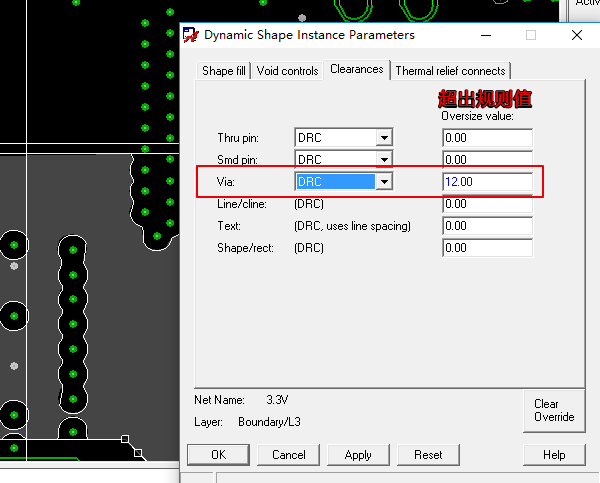Image resolution: width=600 pixels, height=483 pixels.
Task: Click the Via oversize value field
Action: [487, 181]
